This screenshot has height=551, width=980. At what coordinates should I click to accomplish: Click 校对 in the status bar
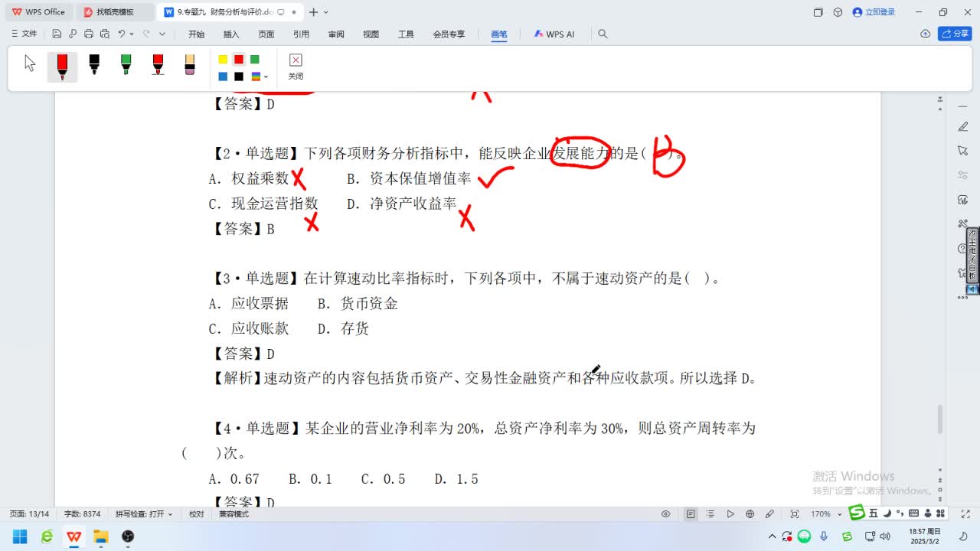pyautogui.click(x=197, y=514)
